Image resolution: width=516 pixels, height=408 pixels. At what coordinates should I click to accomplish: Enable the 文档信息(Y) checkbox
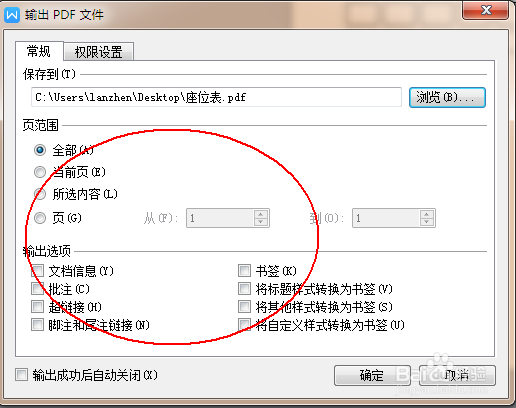37,271
